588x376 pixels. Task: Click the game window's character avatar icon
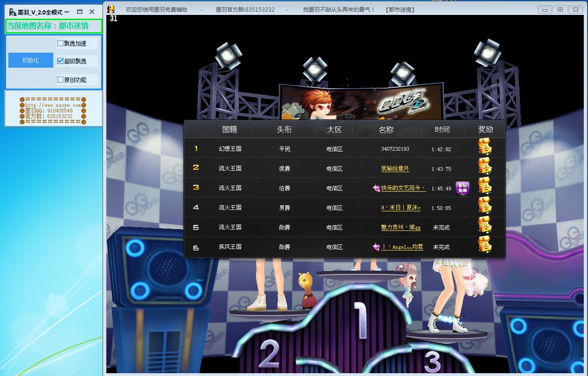111,9
